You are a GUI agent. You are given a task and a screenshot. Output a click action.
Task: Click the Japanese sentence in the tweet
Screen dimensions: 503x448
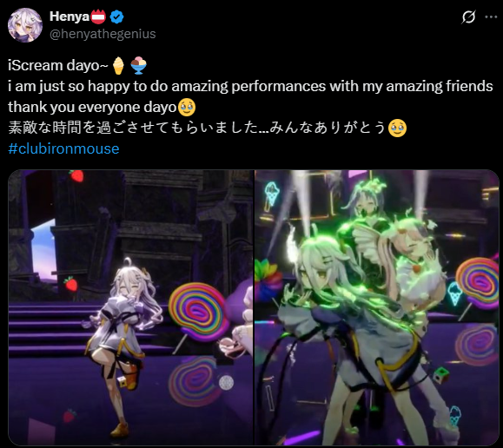(x=197, y=128)
